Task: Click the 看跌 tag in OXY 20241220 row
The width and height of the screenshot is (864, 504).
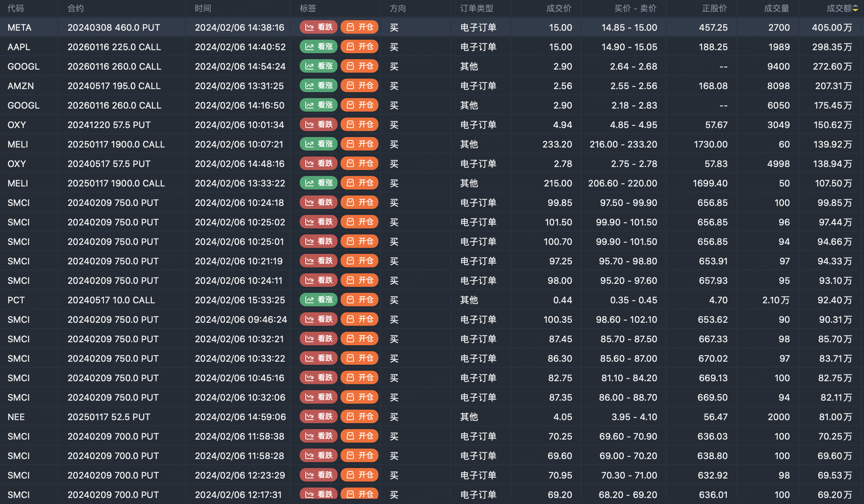Action: coord(318,125)
